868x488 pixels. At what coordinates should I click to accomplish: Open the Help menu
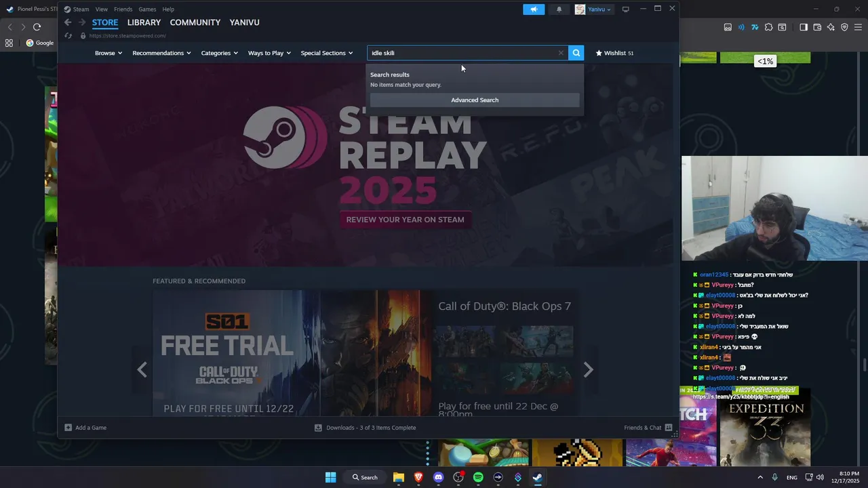(x=168, y=9)
